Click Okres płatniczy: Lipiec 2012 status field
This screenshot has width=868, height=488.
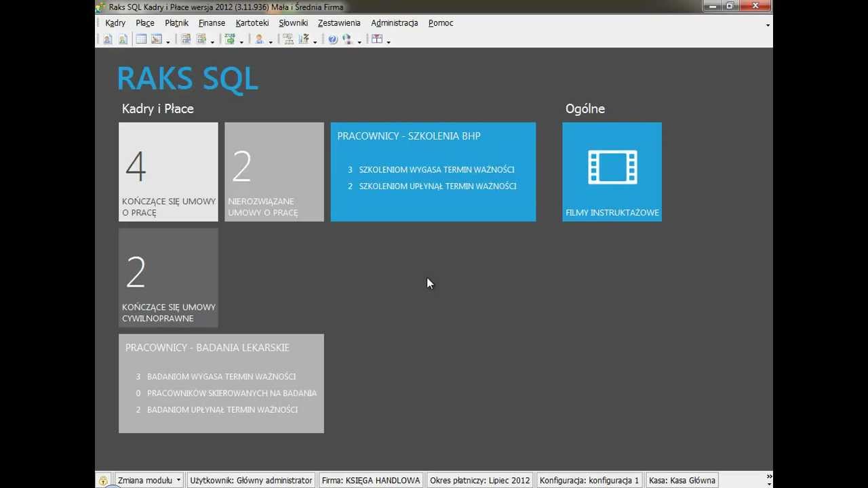(x=480, y=481)
